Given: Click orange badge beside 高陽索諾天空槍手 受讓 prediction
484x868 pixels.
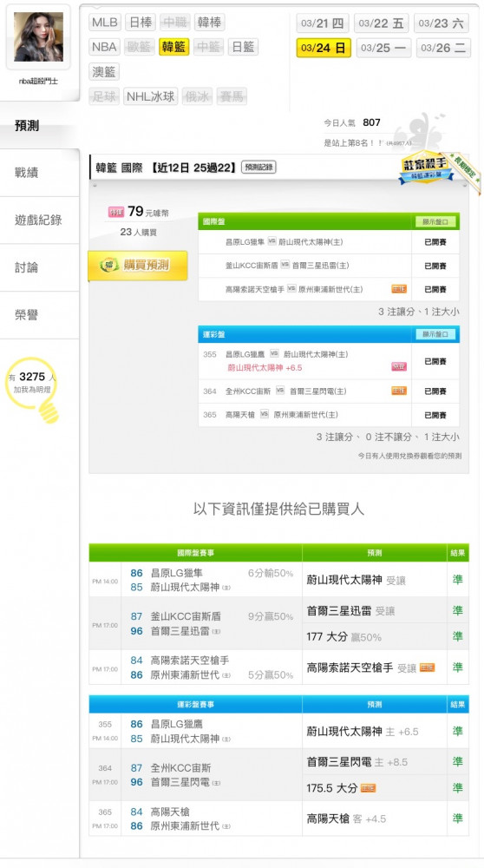Looking at the screenshot, I should pyautogui.click(x=427, y=667).
